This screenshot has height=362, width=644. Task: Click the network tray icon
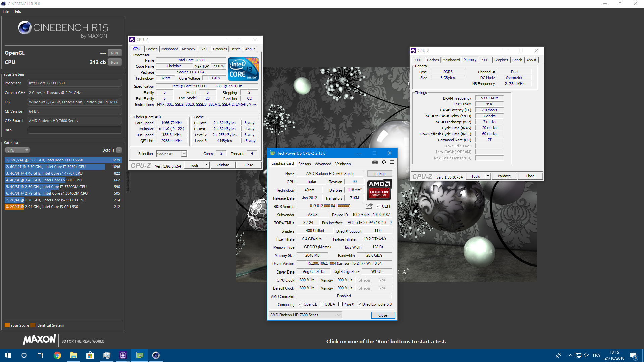coord(579,355)
